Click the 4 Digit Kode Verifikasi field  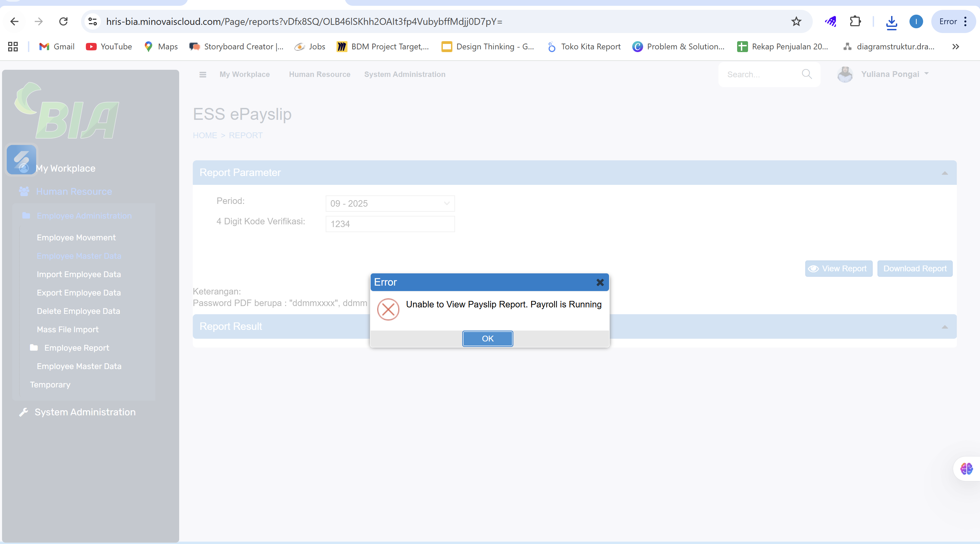pyautogui.click(x=390, y=224)
